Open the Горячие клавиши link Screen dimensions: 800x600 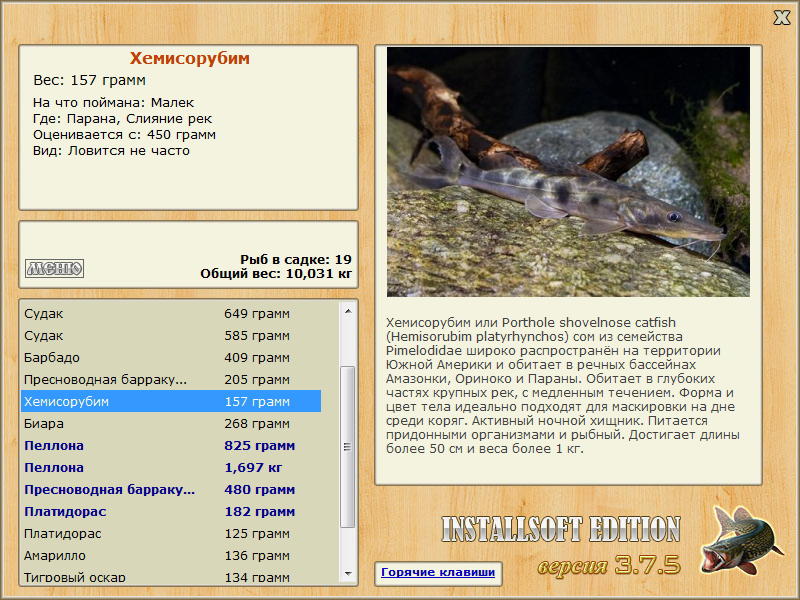pos(438,572)
